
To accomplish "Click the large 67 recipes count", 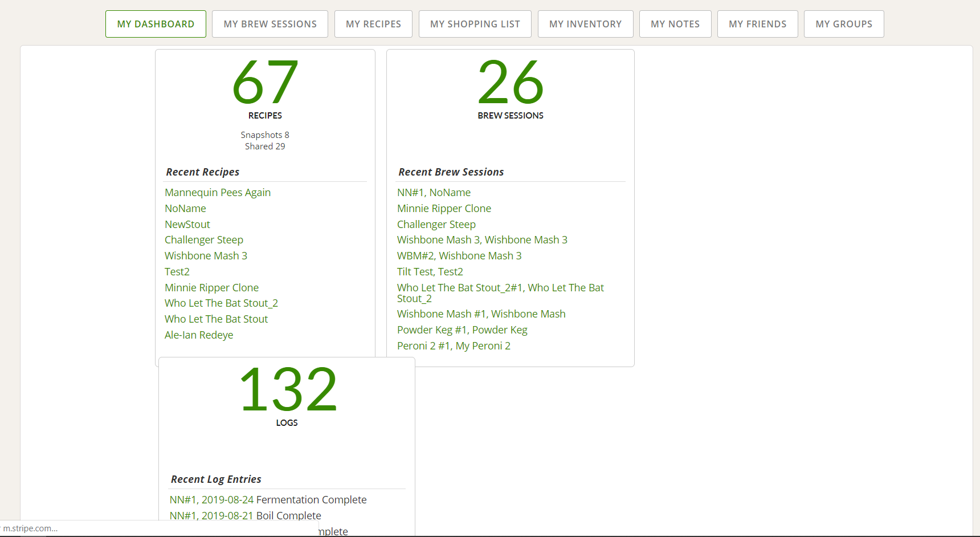I will pos(265,83).
